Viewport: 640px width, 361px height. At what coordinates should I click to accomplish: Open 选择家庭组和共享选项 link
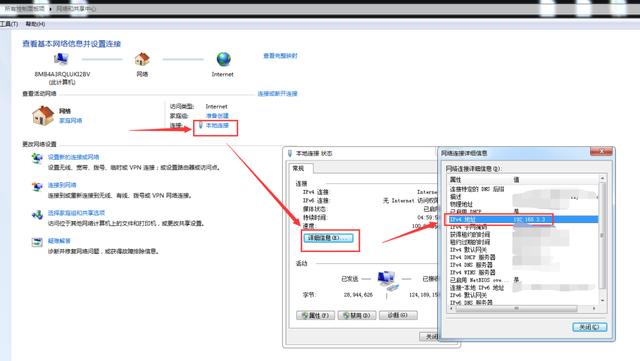pos(76,213)
